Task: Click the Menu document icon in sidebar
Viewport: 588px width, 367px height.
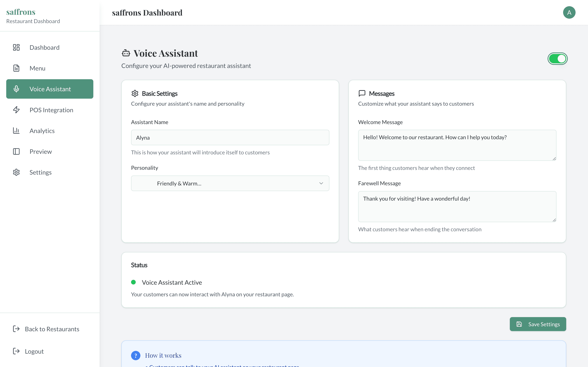Action: [16, 68]
